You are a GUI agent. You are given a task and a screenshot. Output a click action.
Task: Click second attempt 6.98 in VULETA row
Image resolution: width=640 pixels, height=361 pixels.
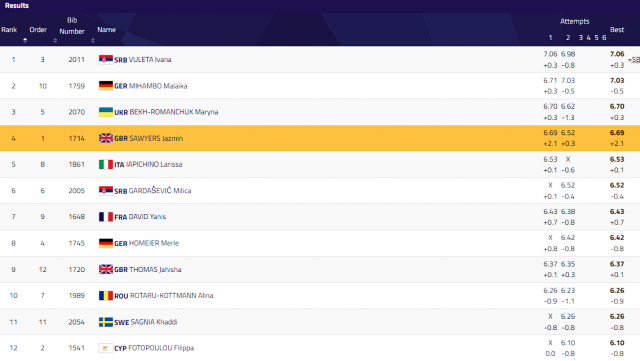coord(568,54)
